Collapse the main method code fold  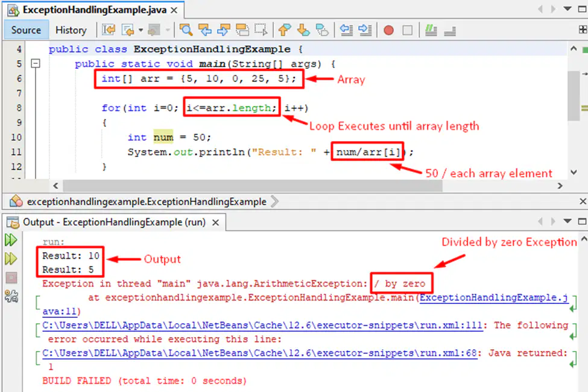[35, 63]
